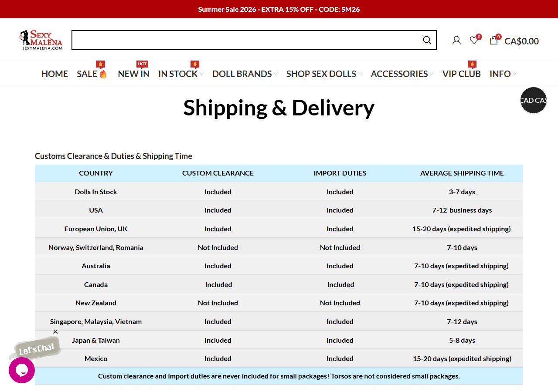
Task: Click the small packages customs note
Action: point(279,376)
